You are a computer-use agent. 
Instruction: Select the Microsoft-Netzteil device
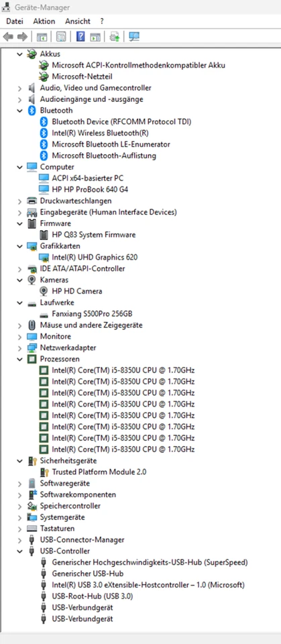click(x=82, y=76)
